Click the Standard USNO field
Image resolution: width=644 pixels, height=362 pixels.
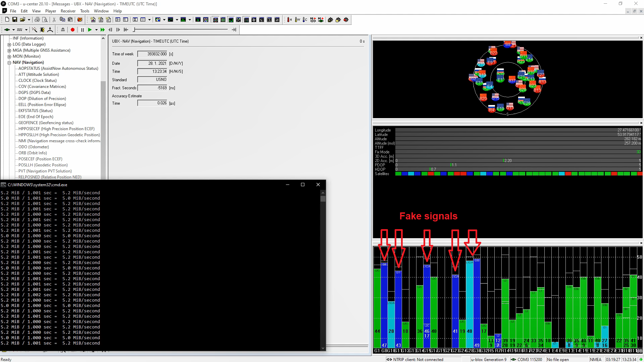152,80
